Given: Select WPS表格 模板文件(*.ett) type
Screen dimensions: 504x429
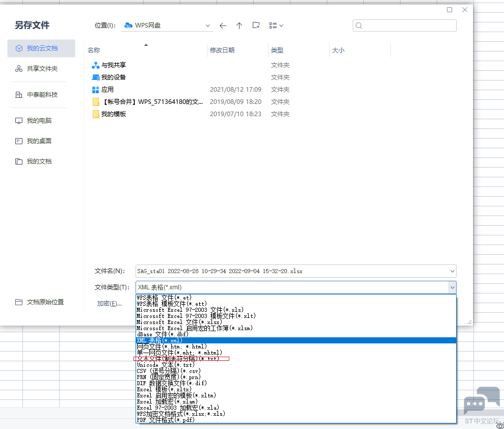Looking at the screenshot, I should pos(296,304).
